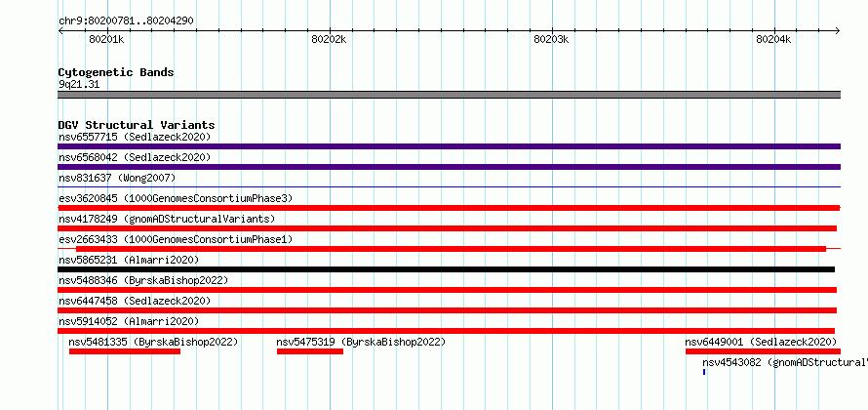The height and width of the screenshot is (410, 868).
Task: Open esv2663433 (1000GenomesConsortiumPhase1) label
Action: click(x=176, y=239)
